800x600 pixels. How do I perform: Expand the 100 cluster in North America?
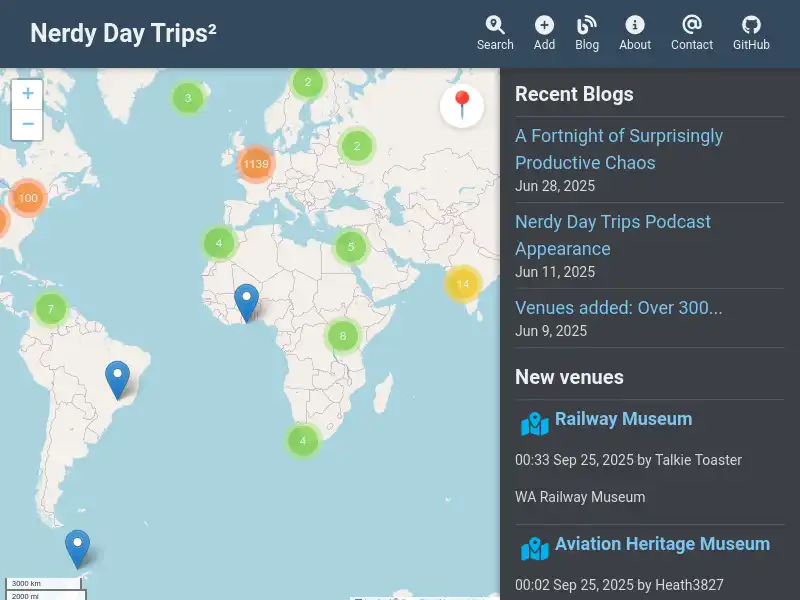[28, 198]
